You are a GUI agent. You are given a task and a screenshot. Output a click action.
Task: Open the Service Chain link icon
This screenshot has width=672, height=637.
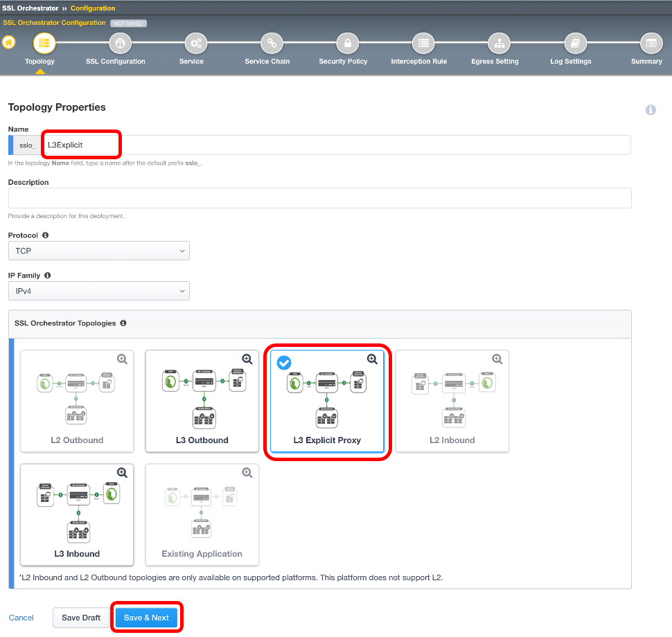(272, 43)
